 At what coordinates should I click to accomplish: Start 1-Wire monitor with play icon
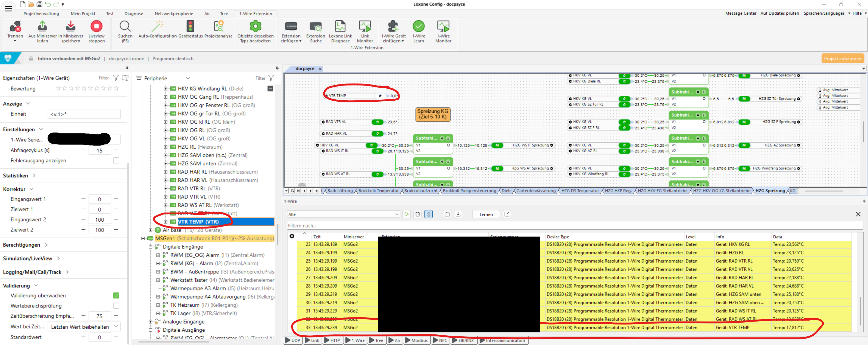(406, 214)
